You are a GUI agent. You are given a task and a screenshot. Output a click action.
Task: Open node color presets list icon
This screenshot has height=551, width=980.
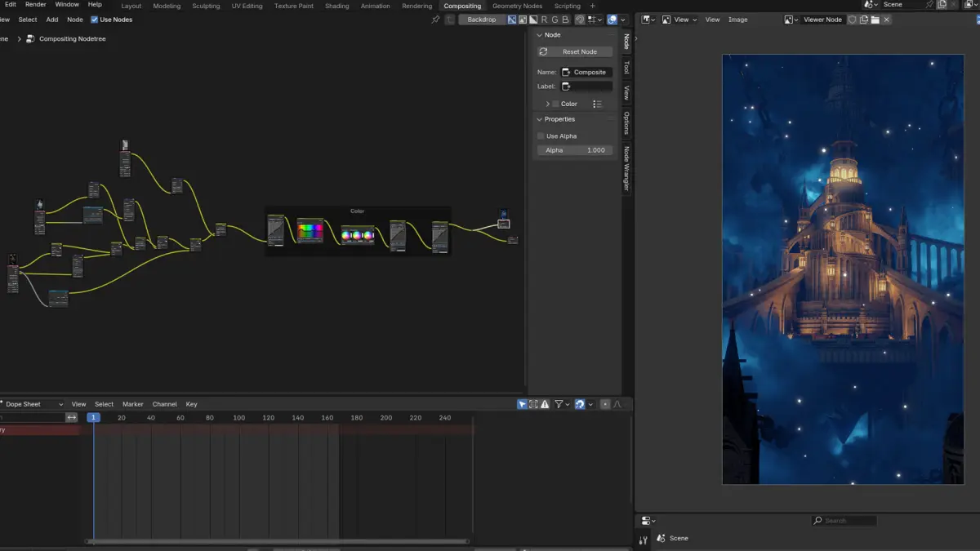(x=597, y=104)
